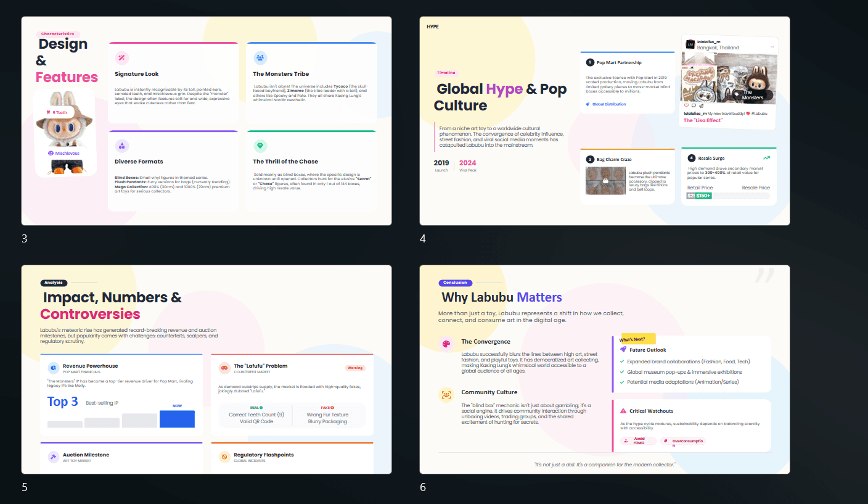Click the Community Culture orange icon
Image resolution: width=868 pixels, height=504 pixels.
tap(446, 395)
